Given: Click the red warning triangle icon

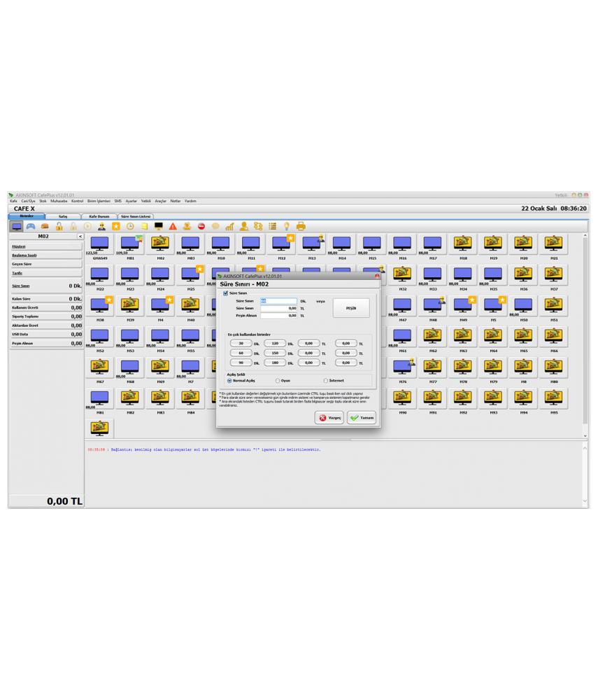Looking at the screenshot, I should pos(173,227).
